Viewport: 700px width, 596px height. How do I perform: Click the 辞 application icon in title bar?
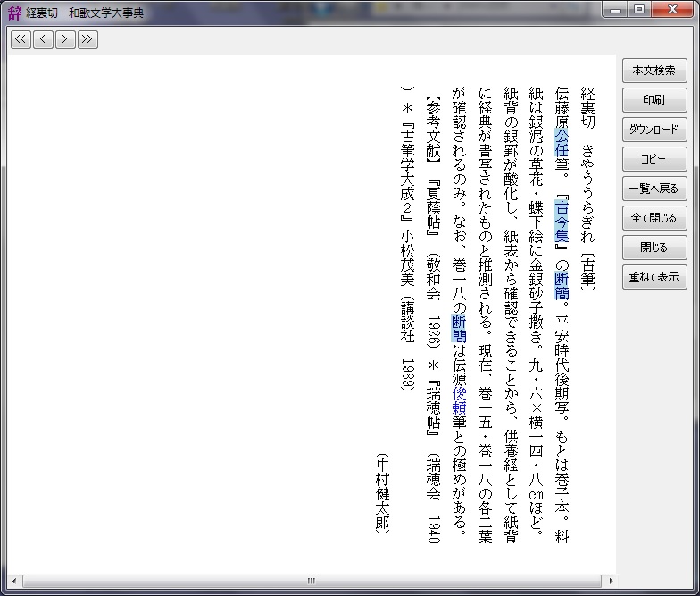coord(14,13)
